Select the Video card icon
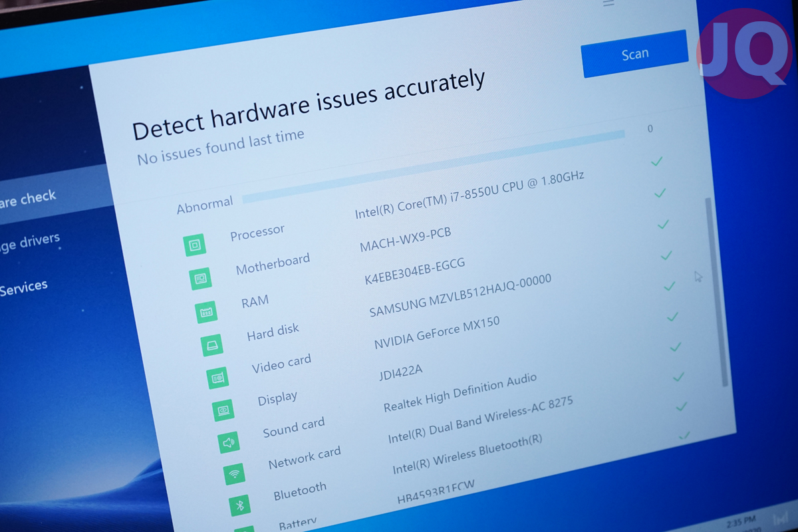798x532 pixels. coord(217,378)
